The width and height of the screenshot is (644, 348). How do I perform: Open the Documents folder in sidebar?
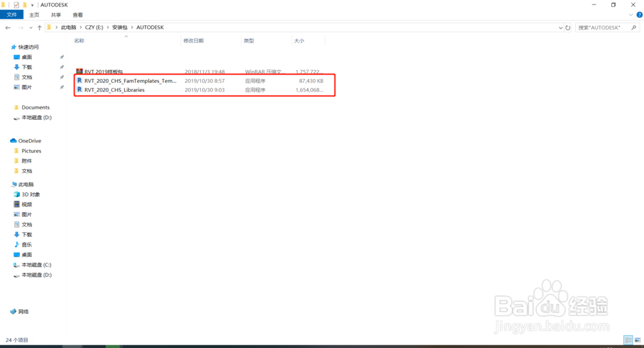click(x=35, y=107)
